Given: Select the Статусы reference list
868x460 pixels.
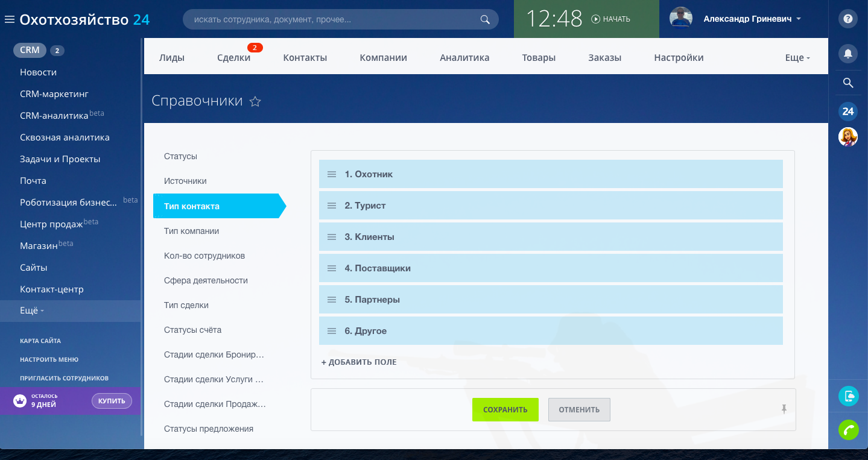Looking at the screenshot, I should click(181, 156).
